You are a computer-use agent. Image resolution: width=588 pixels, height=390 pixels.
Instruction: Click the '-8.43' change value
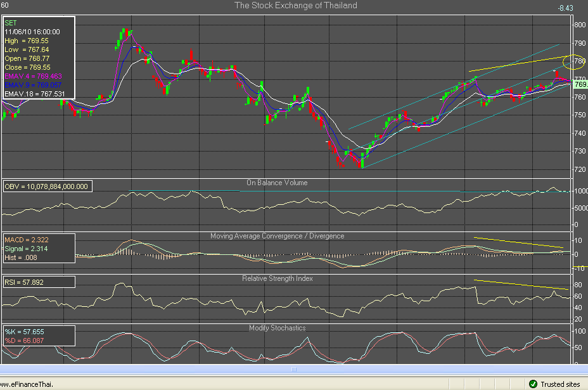[565, 8]
